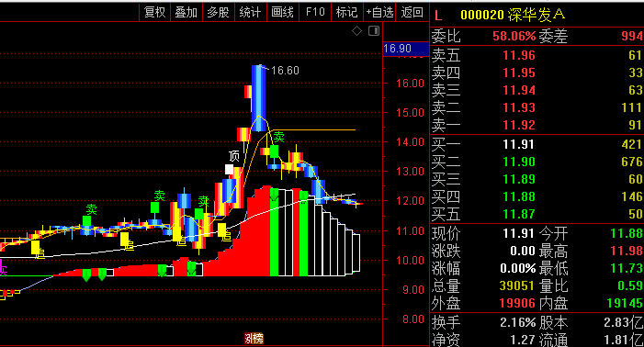Click 买一 volume 421

(632, 144)
